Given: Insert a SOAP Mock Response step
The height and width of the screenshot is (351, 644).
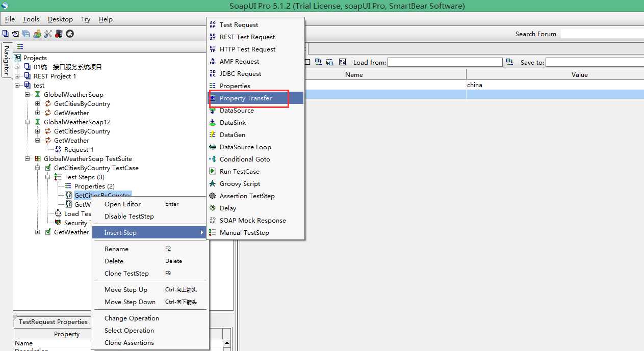Looking at the screenshot, I should [255, 220].
